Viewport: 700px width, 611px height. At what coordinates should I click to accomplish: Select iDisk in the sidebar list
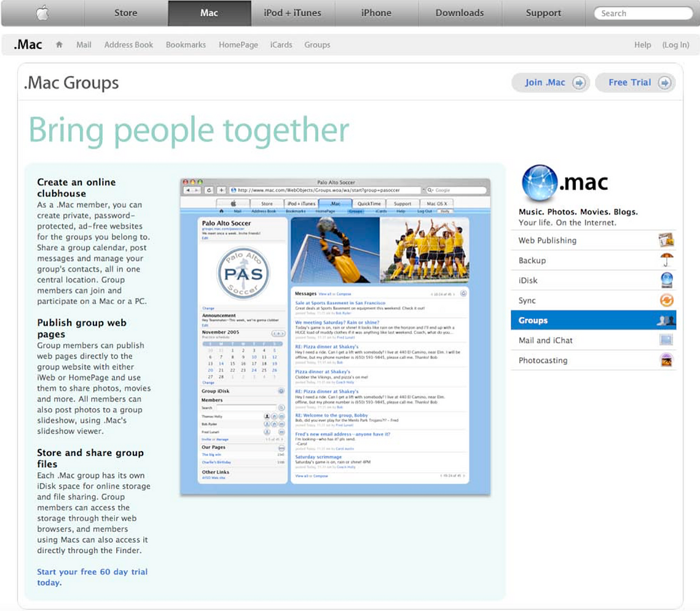click(x=593, y=280)
